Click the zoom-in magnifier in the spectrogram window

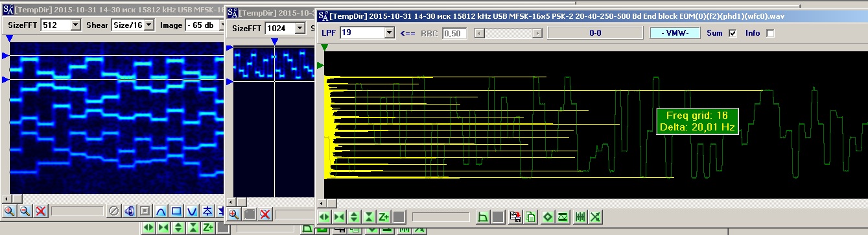tap(9, 211)
